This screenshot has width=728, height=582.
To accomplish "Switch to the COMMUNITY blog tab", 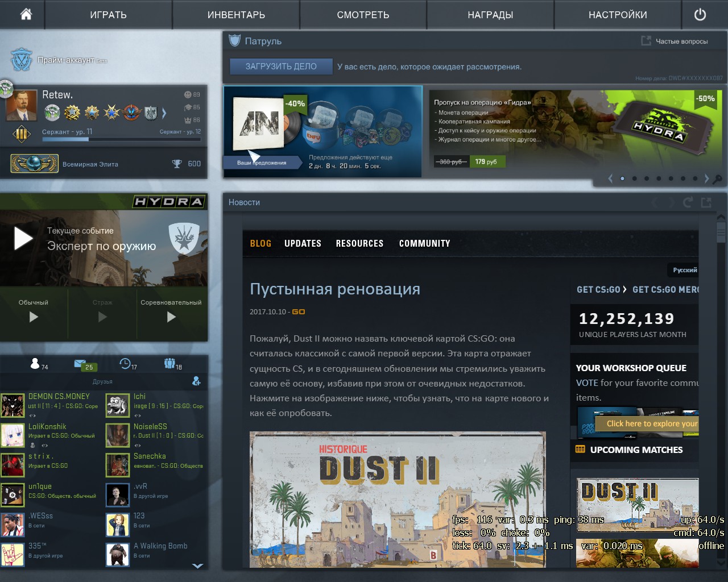I will [x=424, y=243].
